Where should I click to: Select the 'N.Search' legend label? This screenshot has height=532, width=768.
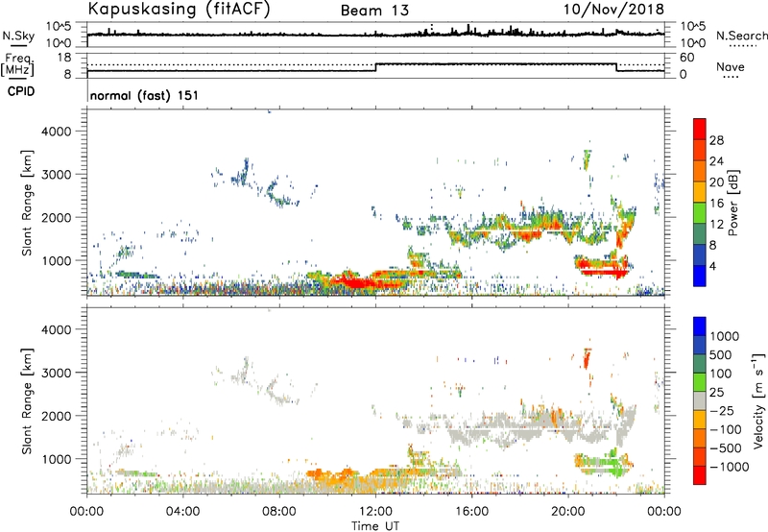pyautogui.click(x=741, y=36)
